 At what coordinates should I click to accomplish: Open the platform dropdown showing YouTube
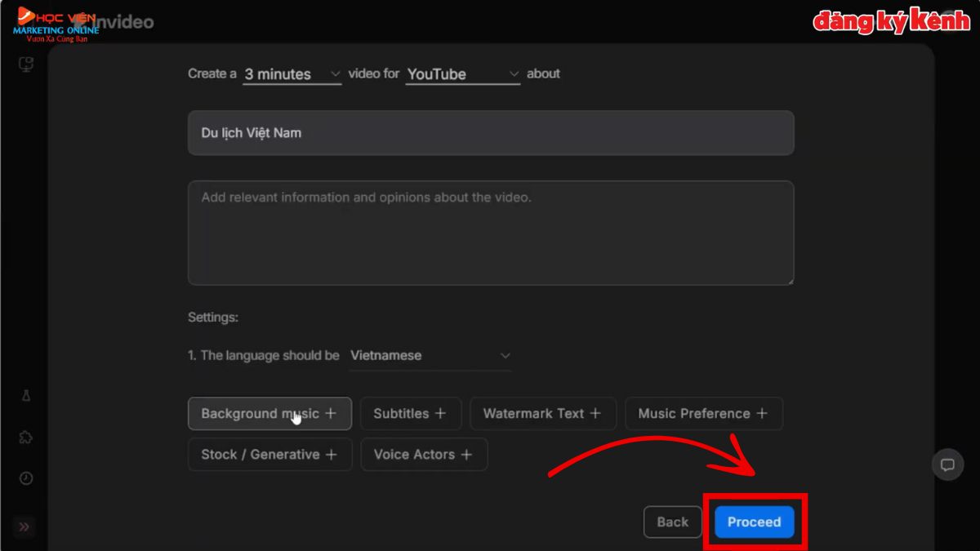[461, 73]
